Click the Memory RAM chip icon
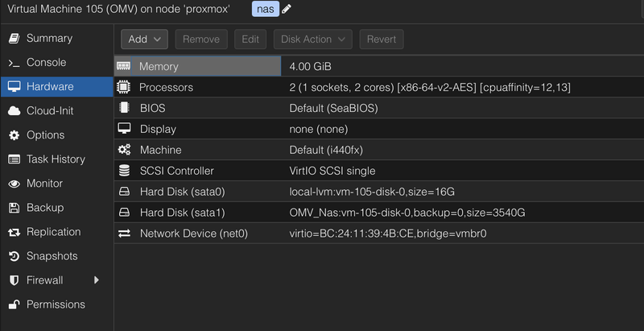The width and height of the screenshot is (644, 331). coord(124,66)
